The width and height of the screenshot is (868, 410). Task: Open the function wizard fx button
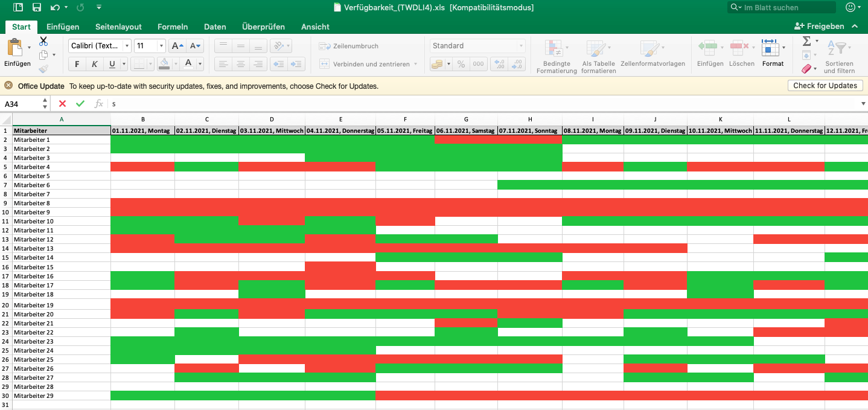(x=98, y=104)
